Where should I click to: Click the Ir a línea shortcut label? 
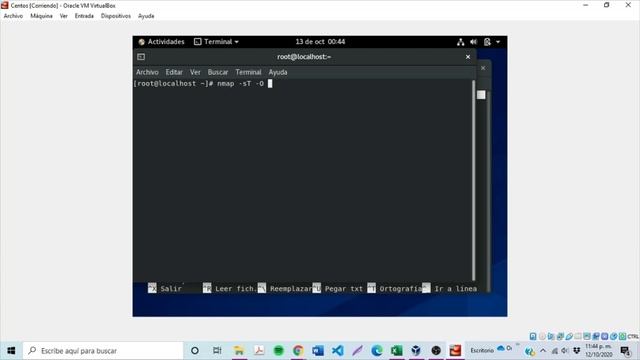pyautogui.click(x=456, y=289)
